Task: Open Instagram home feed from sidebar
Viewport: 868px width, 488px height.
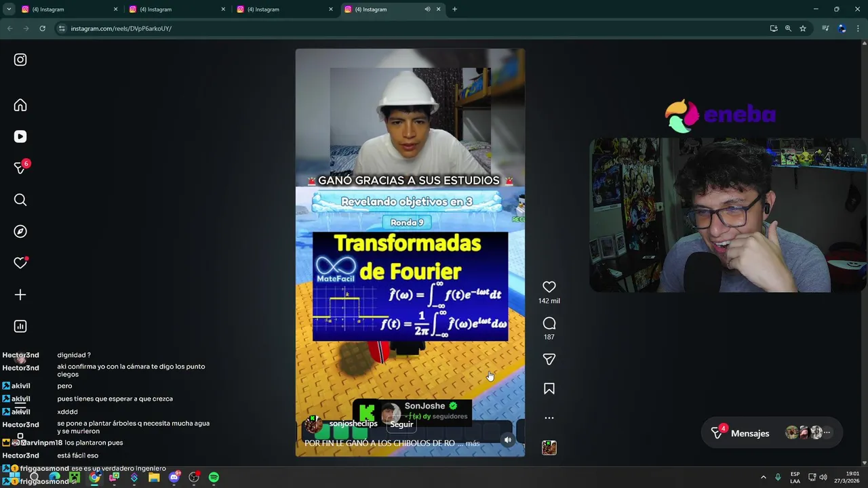Action: (x=20, y=105)
